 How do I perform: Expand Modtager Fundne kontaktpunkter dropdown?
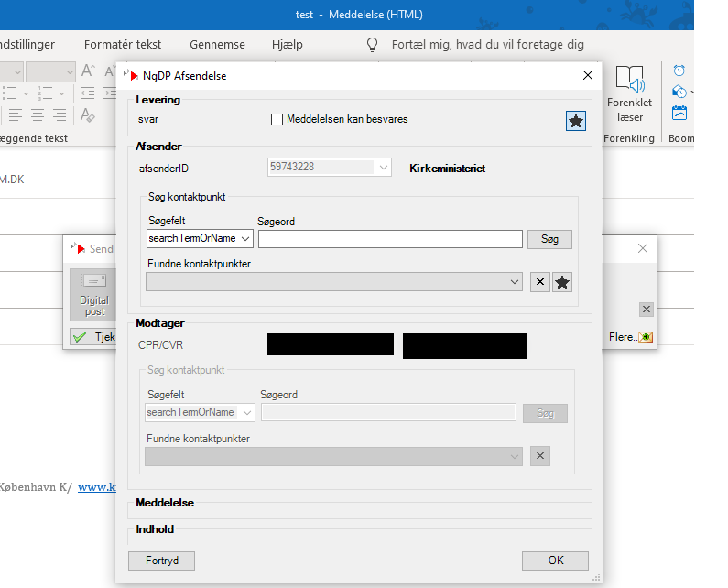tap(515, 456)
